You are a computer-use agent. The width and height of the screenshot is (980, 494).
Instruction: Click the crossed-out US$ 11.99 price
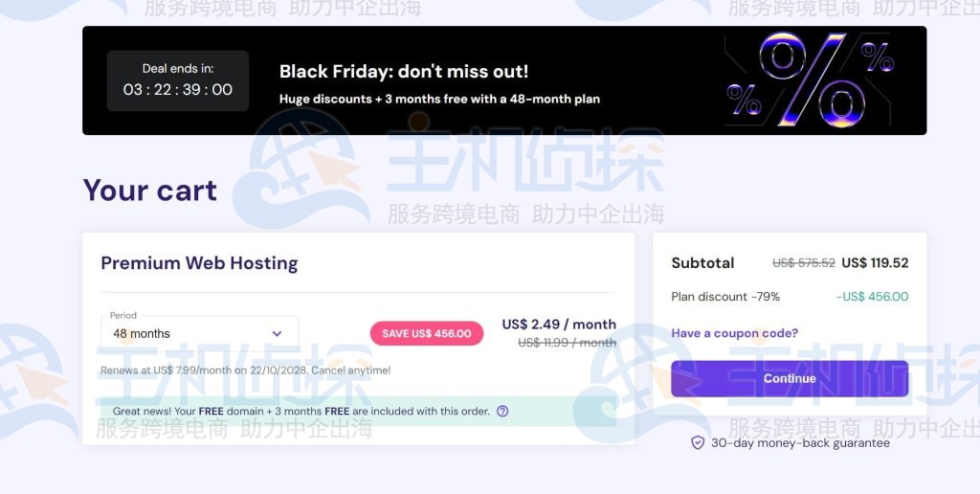pyautogui.click(x=567, y=343)
